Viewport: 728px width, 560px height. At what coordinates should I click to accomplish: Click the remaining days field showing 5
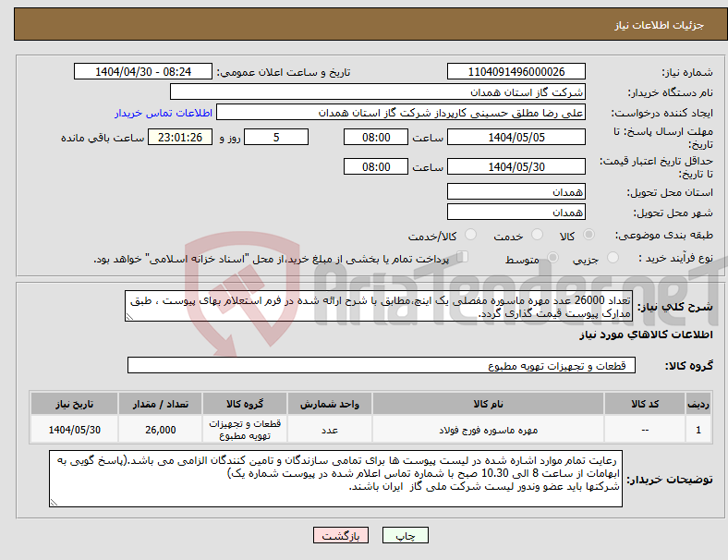pyautogui.click(x=276, y=137)
